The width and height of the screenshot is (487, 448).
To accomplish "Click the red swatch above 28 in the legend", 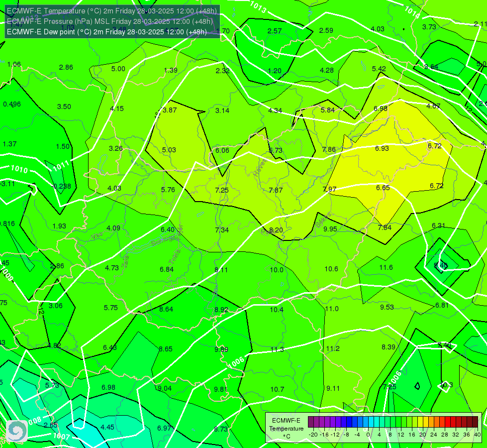I will (x=448, y=422).
